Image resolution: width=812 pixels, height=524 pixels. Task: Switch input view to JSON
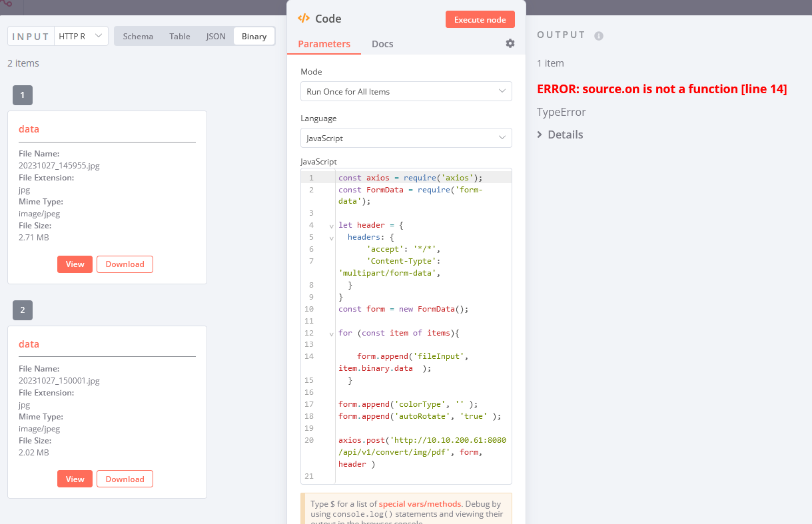click(216, 37)
